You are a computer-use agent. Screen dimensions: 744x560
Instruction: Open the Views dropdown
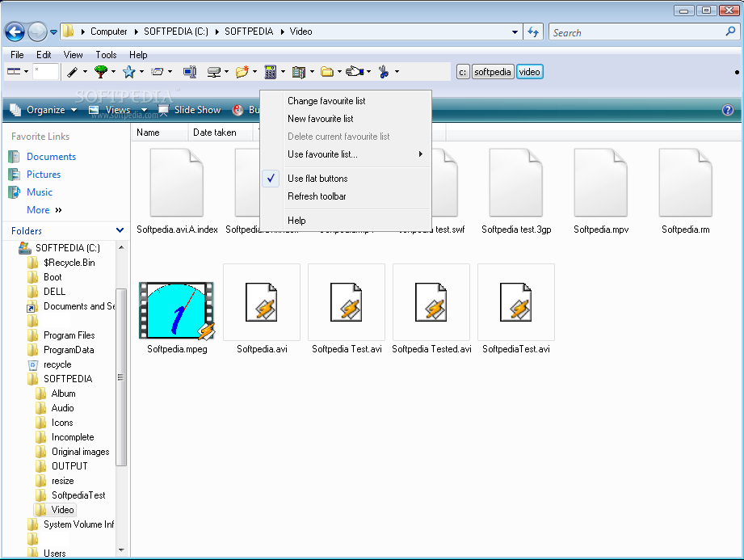click(x=118, y=110)
